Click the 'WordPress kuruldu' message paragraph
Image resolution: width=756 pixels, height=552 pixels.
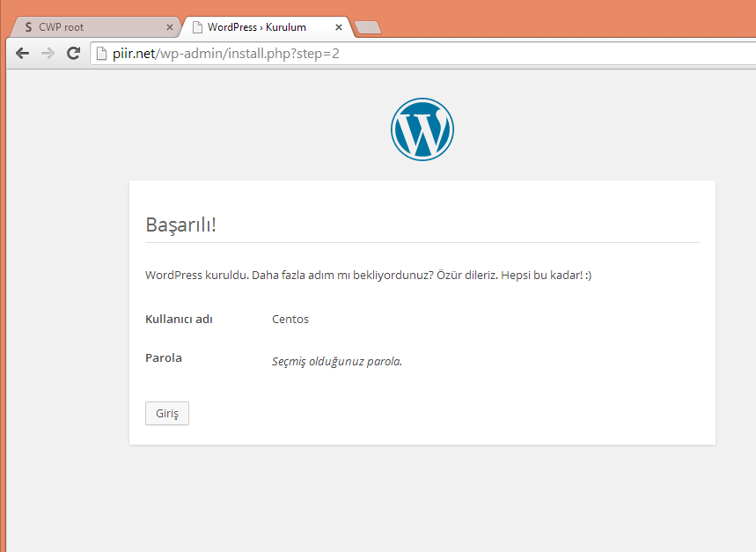pyautogui.click(x=369, y=276)
